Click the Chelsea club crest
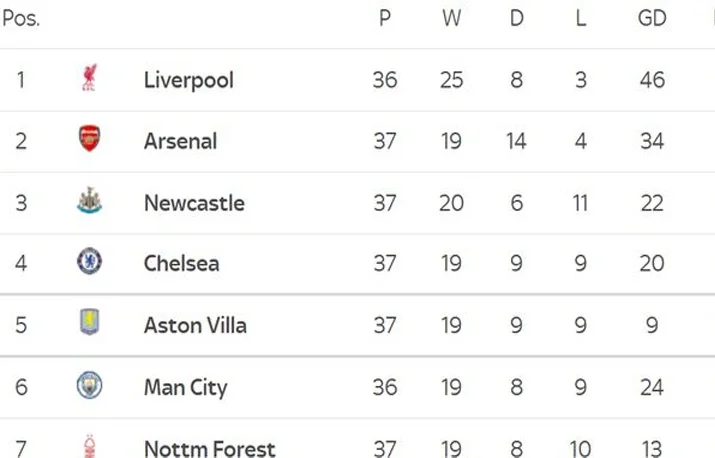The width and height of the screenshot is (715, 458). coord(89,261)
